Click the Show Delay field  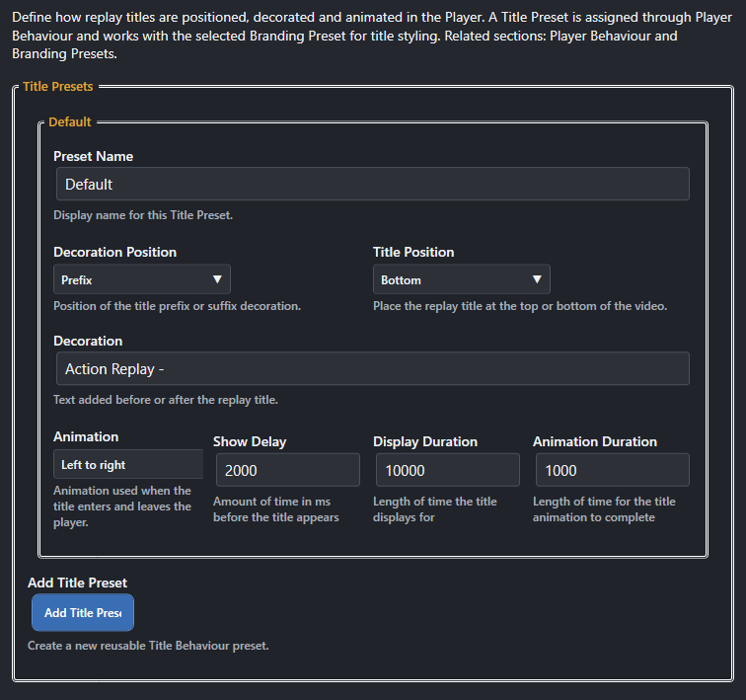[288, 470]
